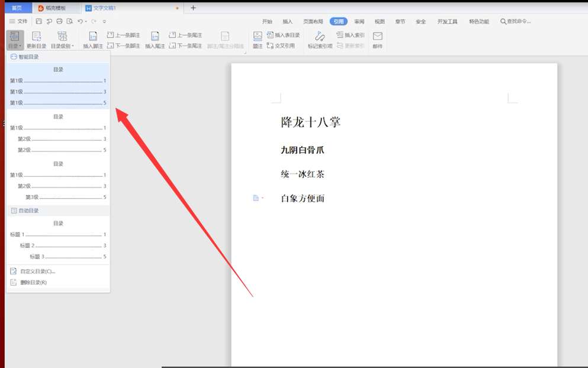Choose the 标题 1/2/3 automatic contents template
The image size is (588, 368).
click(x=58, y=240)
